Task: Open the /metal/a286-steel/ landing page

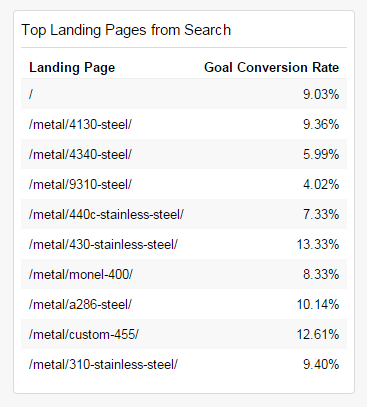Action: (80, 304)
